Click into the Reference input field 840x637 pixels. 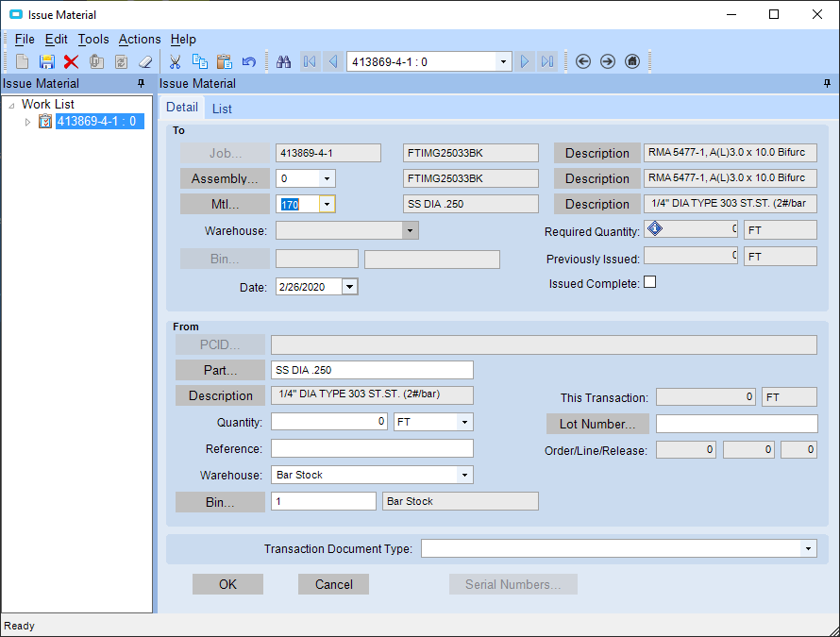point(372,448)
